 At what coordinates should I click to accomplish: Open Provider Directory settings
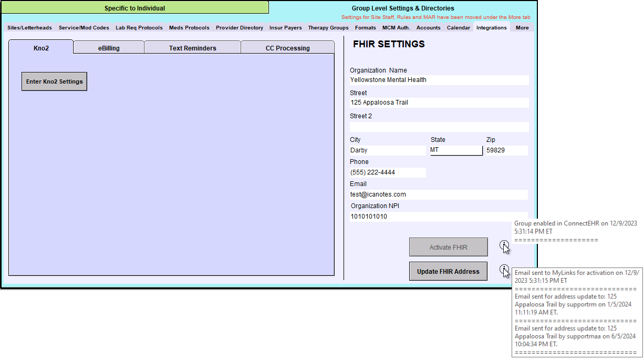tap(240, 27)
